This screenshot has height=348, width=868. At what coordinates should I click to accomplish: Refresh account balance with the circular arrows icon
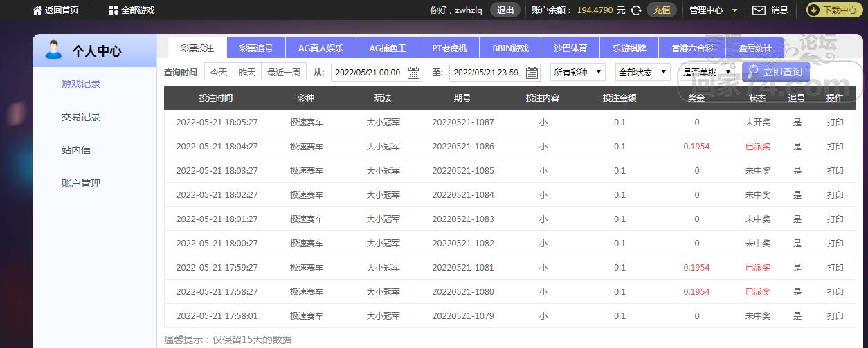[x=638, y=10]
